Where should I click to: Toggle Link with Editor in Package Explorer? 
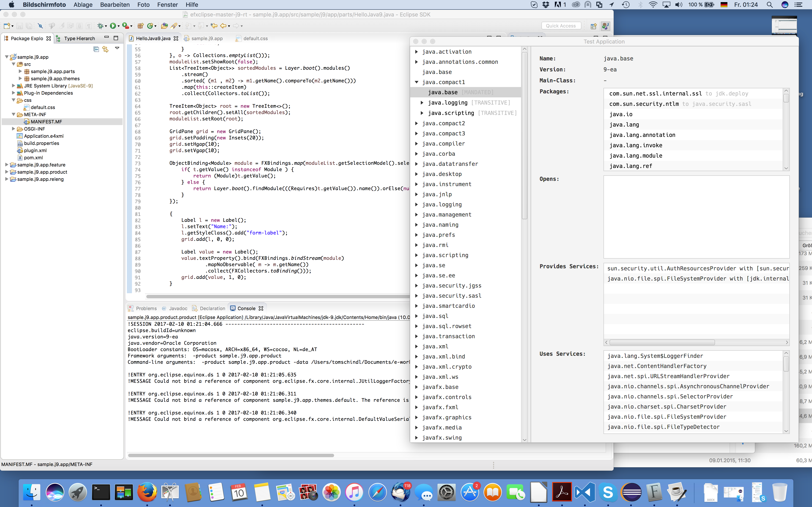pyautogui.click(x=105, y=49)
